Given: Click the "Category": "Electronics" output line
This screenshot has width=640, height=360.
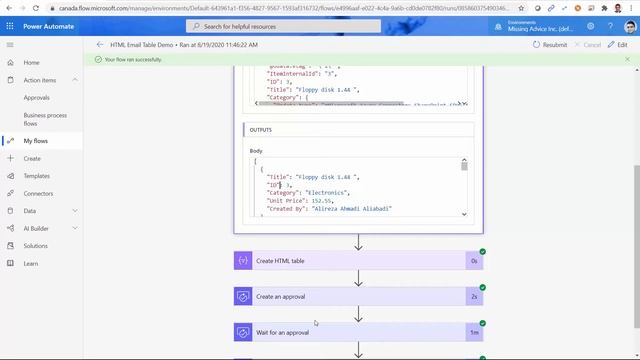Looking at the screenshot, I should (308, 193).
